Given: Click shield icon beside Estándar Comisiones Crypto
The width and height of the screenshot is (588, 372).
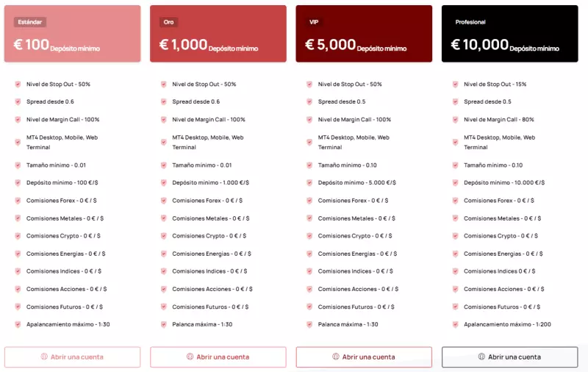Looking at the screenshot, I should pyautogui.click(x=18, y=236).
